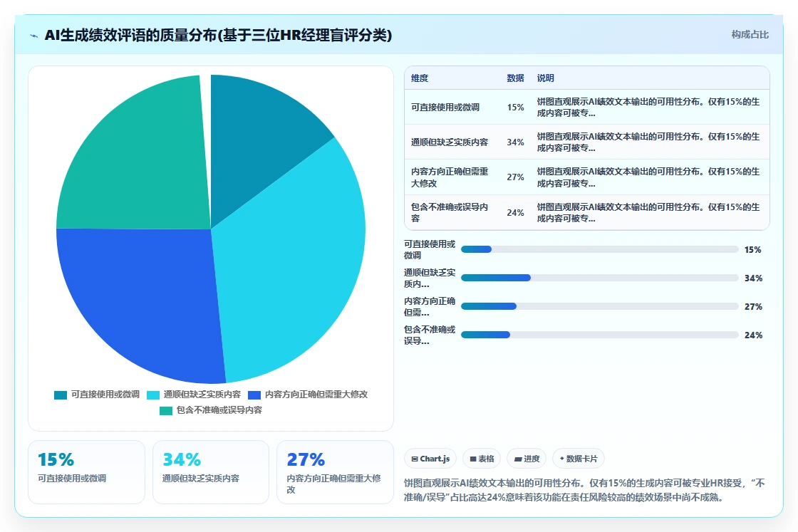The image size is (798, 532).
Task: Click 可直接使用或微调 progress label
Action: (430, 250)
